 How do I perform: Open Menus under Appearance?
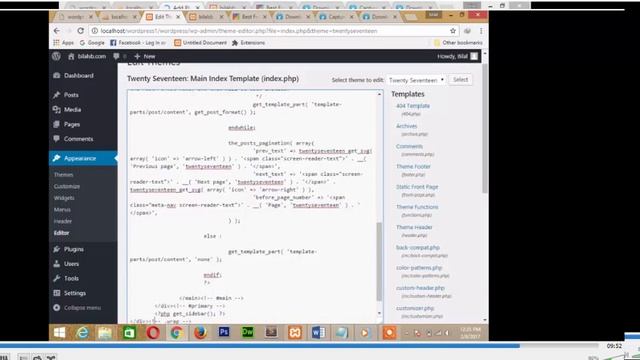pos(62,209)
